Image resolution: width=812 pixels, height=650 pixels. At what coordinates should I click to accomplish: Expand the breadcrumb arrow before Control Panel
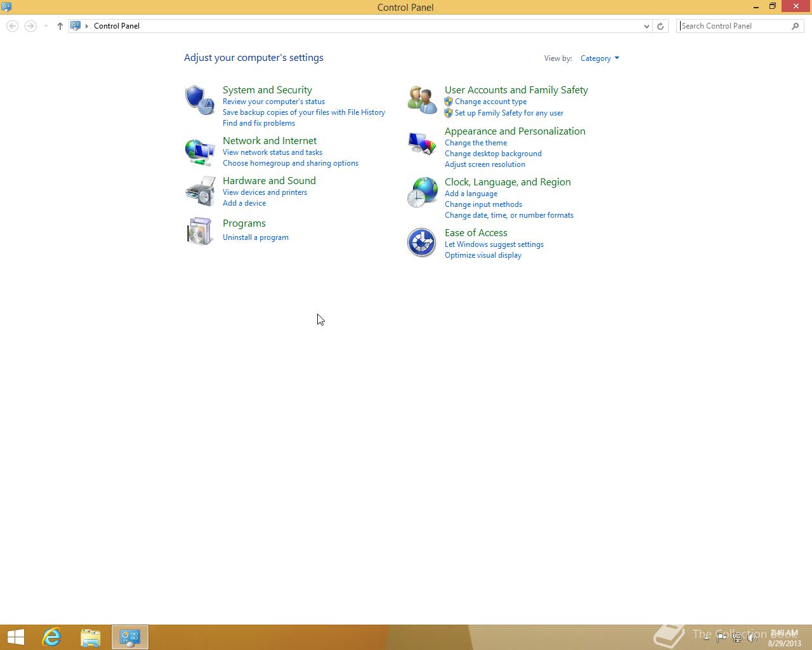[x=87, y=26]
